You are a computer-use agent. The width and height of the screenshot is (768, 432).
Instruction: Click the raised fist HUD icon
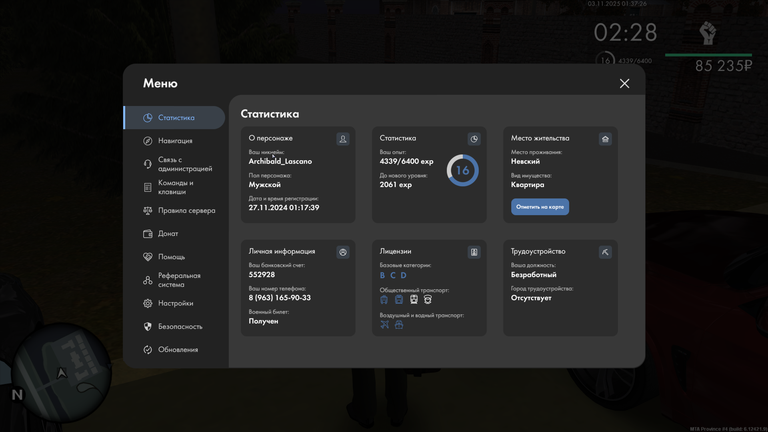[x=708, y=34]
